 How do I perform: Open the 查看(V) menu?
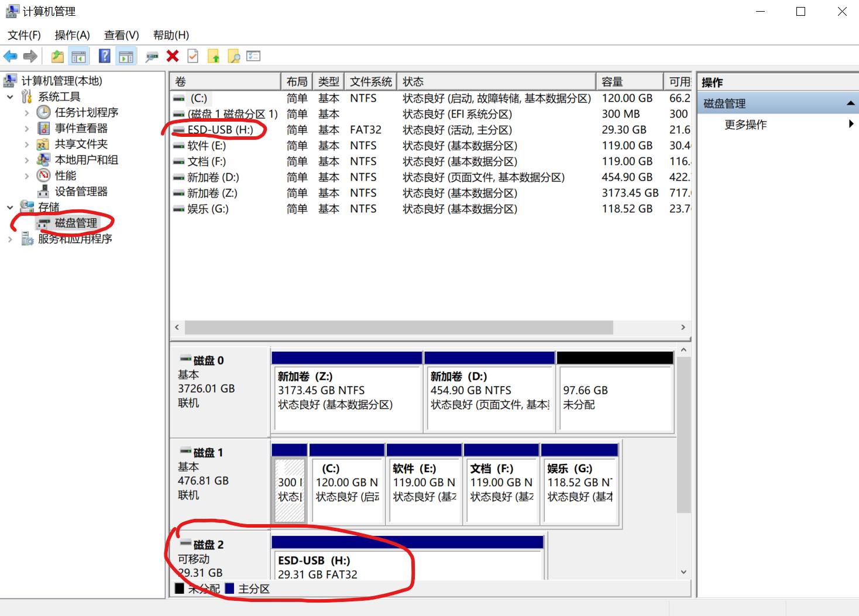pos(121,35)
